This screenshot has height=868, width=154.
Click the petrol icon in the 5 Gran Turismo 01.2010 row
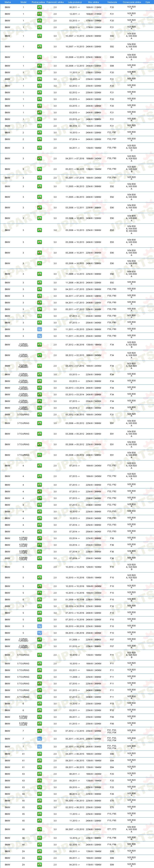tap(40, 646)
